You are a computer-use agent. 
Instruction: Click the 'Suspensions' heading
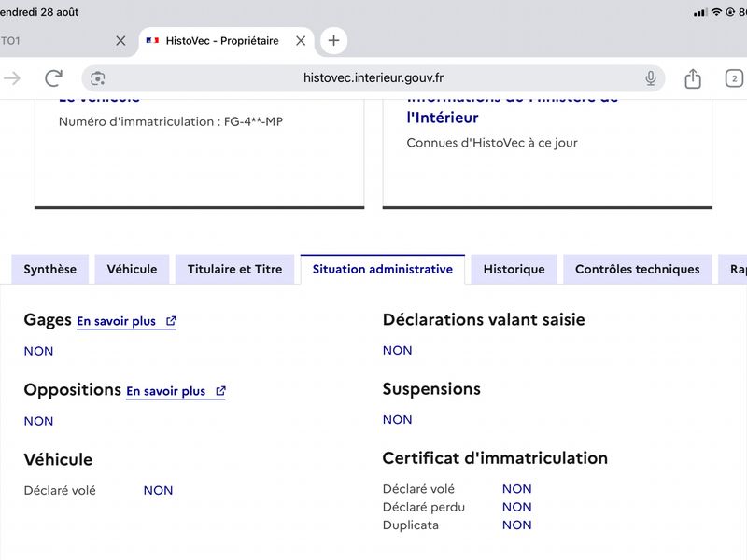pos(431,389)
